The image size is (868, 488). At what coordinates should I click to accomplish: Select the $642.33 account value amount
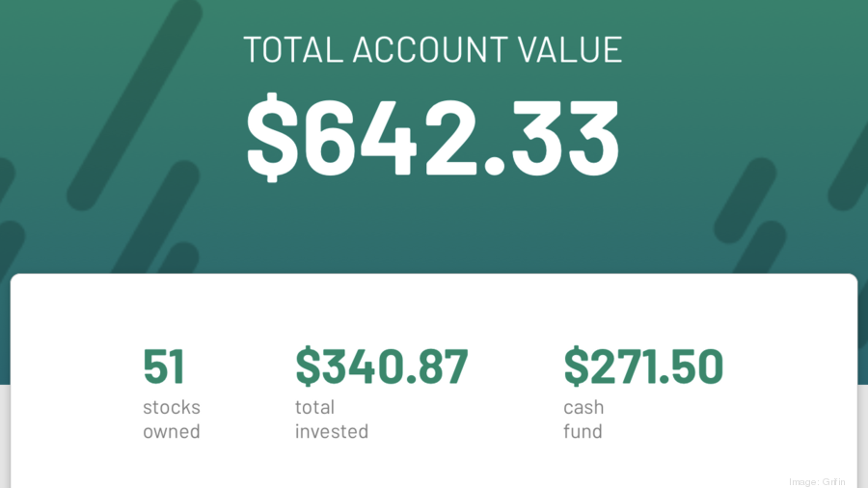[x=433, y=137]
